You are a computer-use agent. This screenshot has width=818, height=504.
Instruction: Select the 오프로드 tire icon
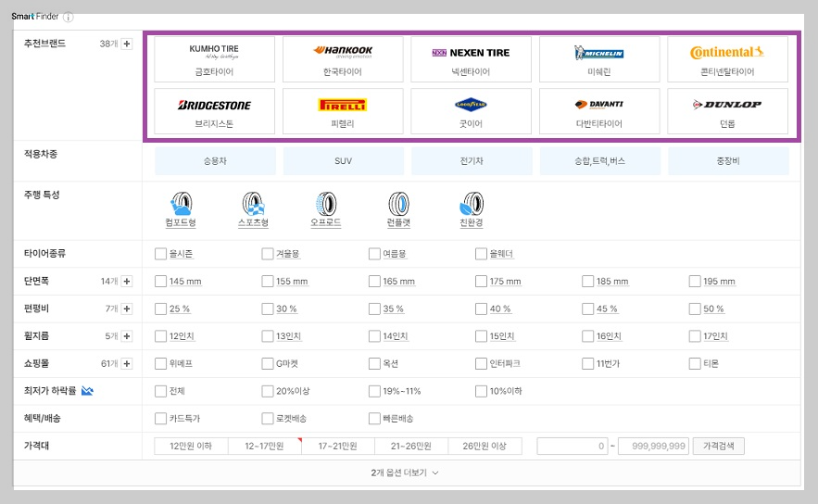pos(326,204)
